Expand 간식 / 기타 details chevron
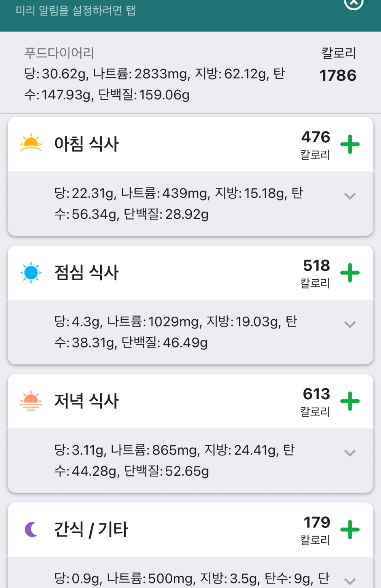Image resolution: width=381 pixels, height=588 pixels. click(x=350, y=581)
